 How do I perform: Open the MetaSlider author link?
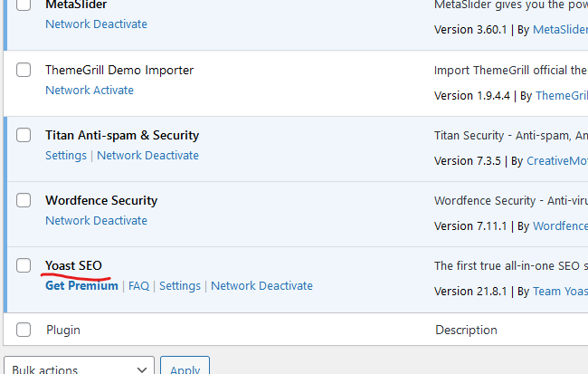coord(560,29)
